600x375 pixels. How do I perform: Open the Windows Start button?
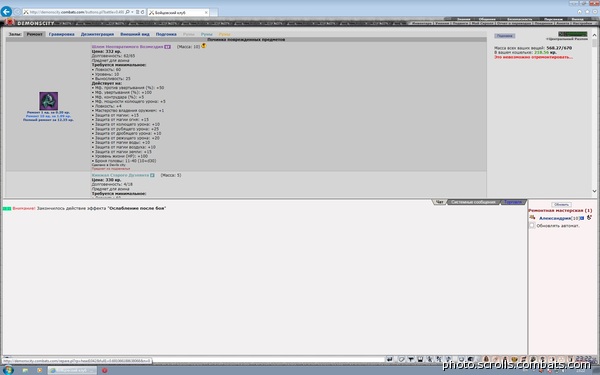(x=8, y=370)
